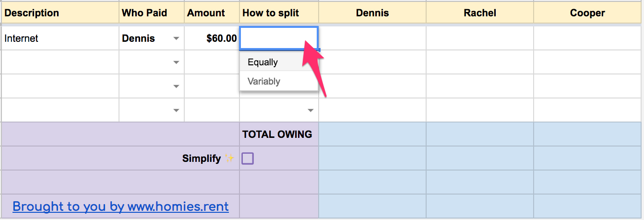Open the Who Paid dropdown in the second row
Image resolution: width=644 pixels, height=220 pixels.
point(176,62)
